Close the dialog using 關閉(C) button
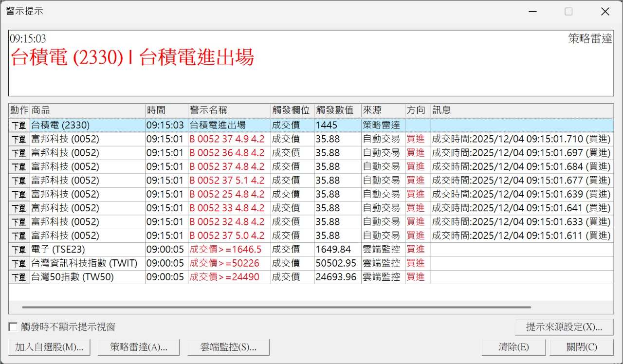Viewport: 623px width, 364px height. click(x=582, y=347)
